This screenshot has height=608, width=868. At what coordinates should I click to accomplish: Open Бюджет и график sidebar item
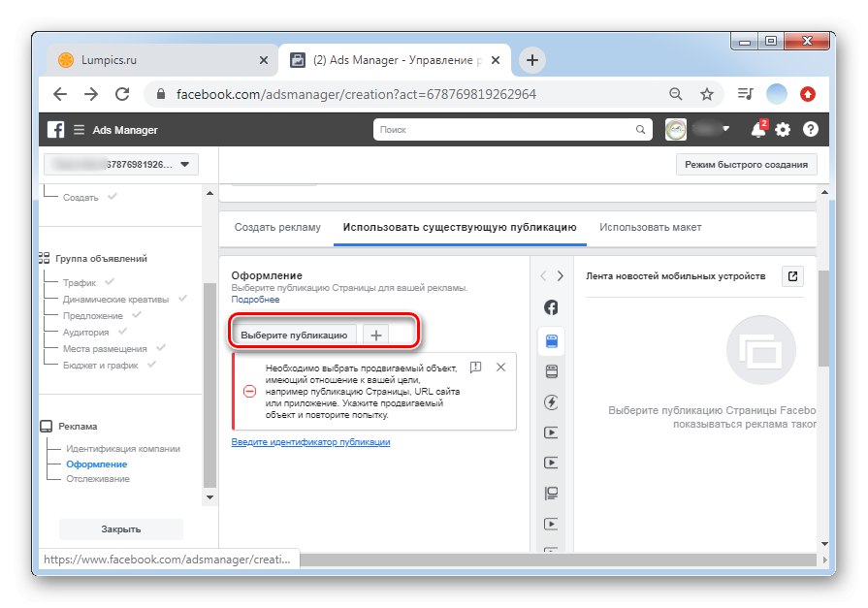[100, 366]
